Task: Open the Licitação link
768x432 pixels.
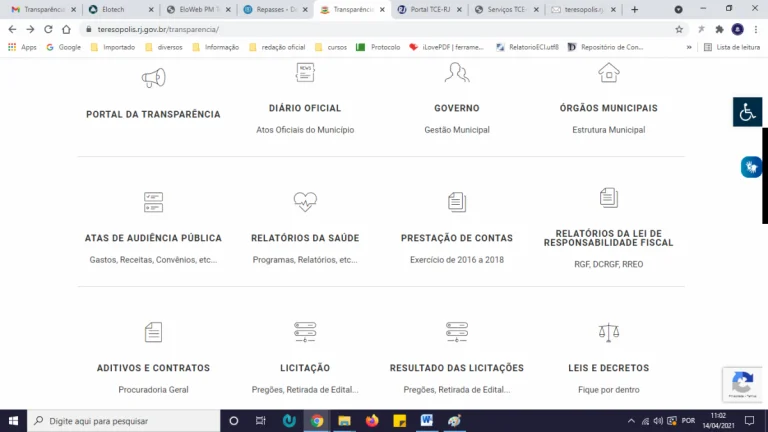Action: coord(305,368)
